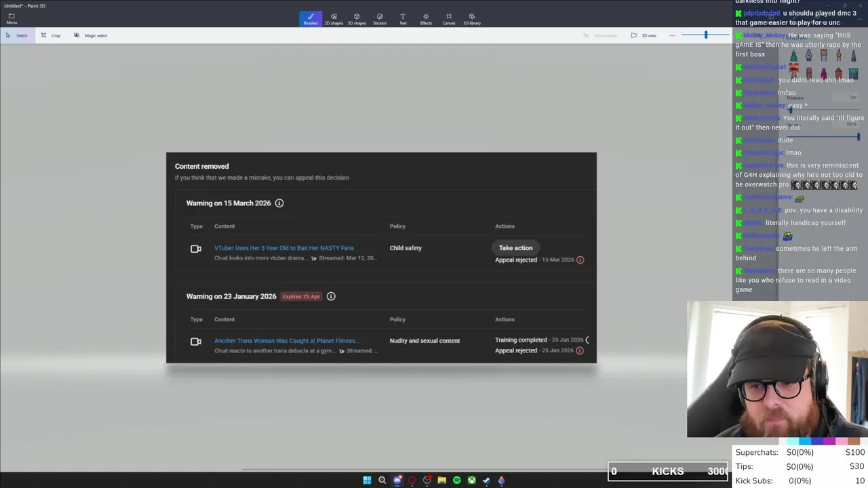Click the Policy column header in first warning
This screenshot has height=488, width=868.
pyautogui.click(x=397, y=226)
